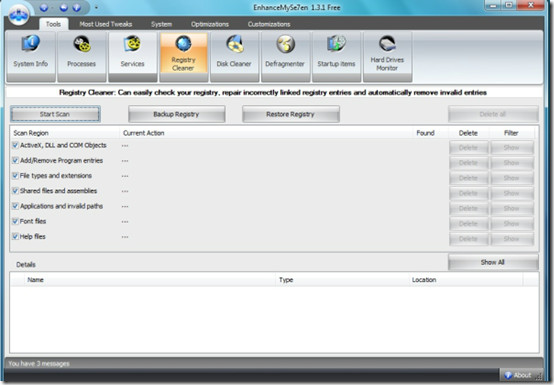Viewport: 554px width, 385px height.
Task: Click Show for Font files row
Action: click(x=512, y=224)
